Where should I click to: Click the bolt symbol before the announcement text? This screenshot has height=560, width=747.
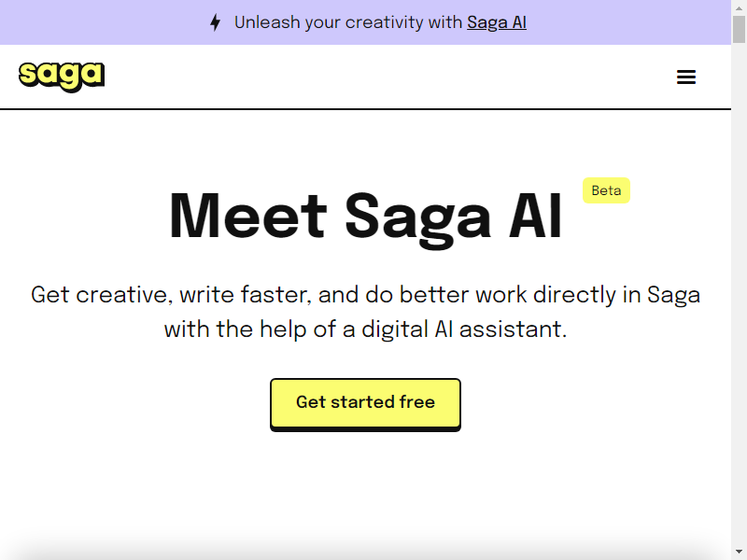click(x=215, y=21)
